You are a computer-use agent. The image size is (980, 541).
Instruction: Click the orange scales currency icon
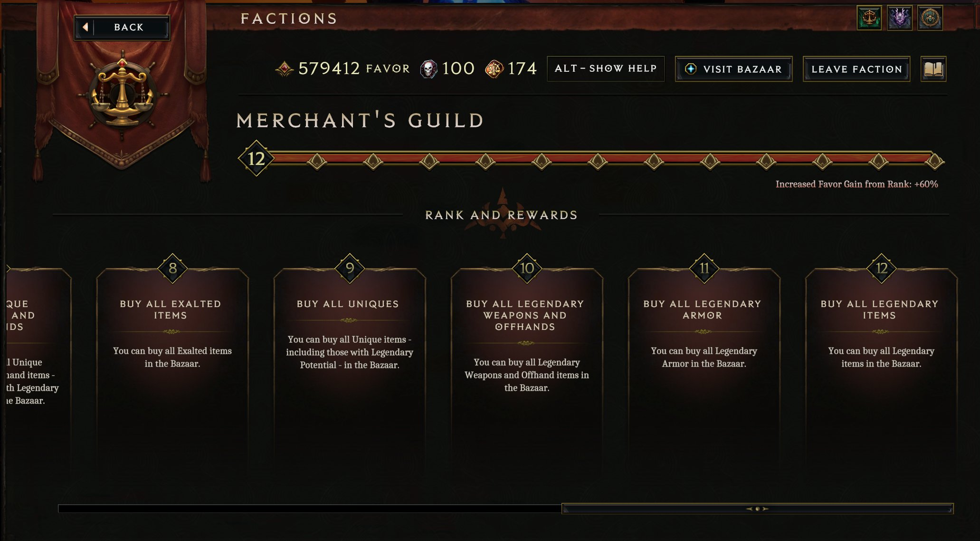coord(494,69)
